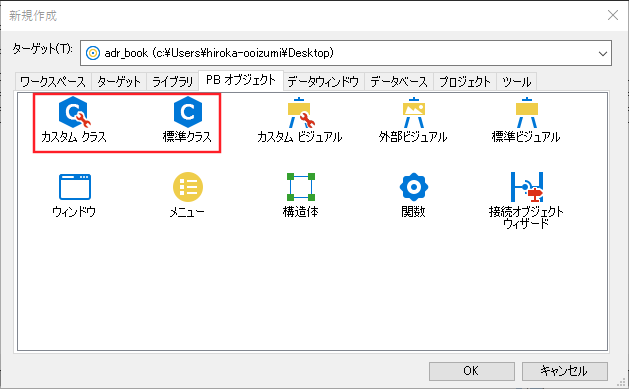Screen dimensions: 629x389
Task: Open the データウィンドウ tab
Action: [323, 82]
